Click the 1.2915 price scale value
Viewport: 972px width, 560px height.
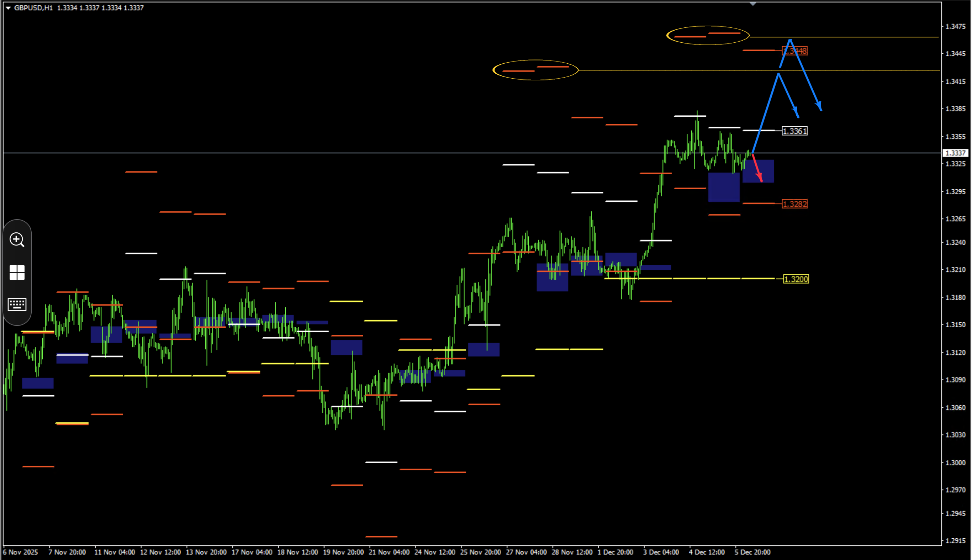[956, 540]
